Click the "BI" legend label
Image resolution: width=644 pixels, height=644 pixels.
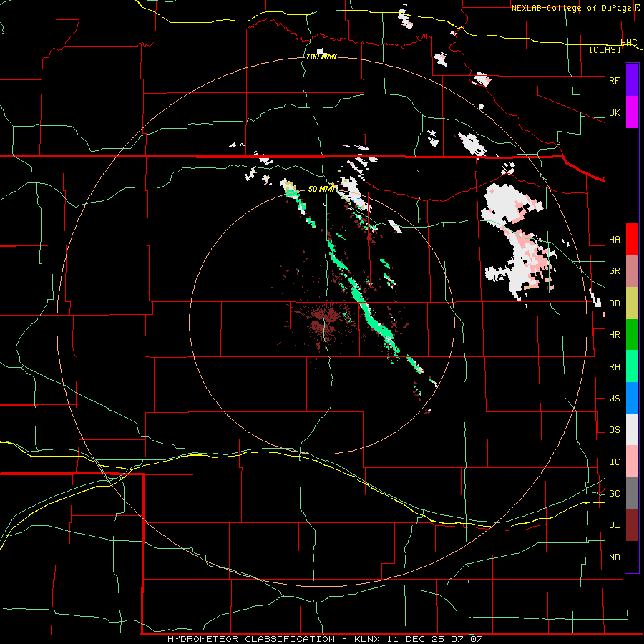[614, 525]
